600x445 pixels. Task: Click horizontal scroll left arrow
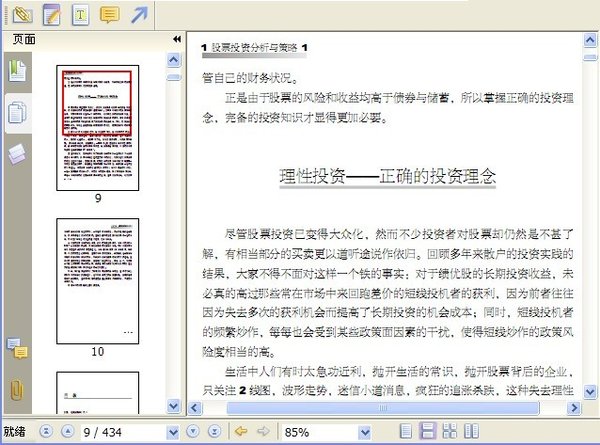point(194,408)
